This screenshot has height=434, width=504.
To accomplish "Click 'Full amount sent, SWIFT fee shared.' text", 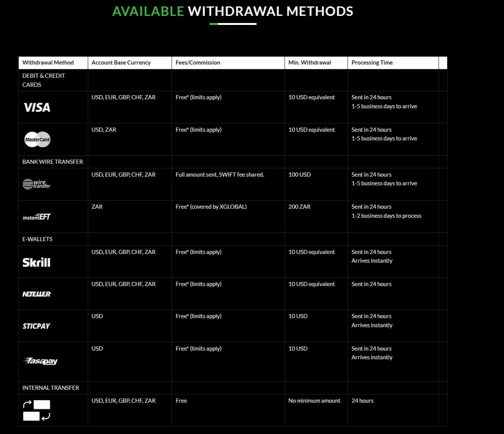I will [x=220, y=174].
